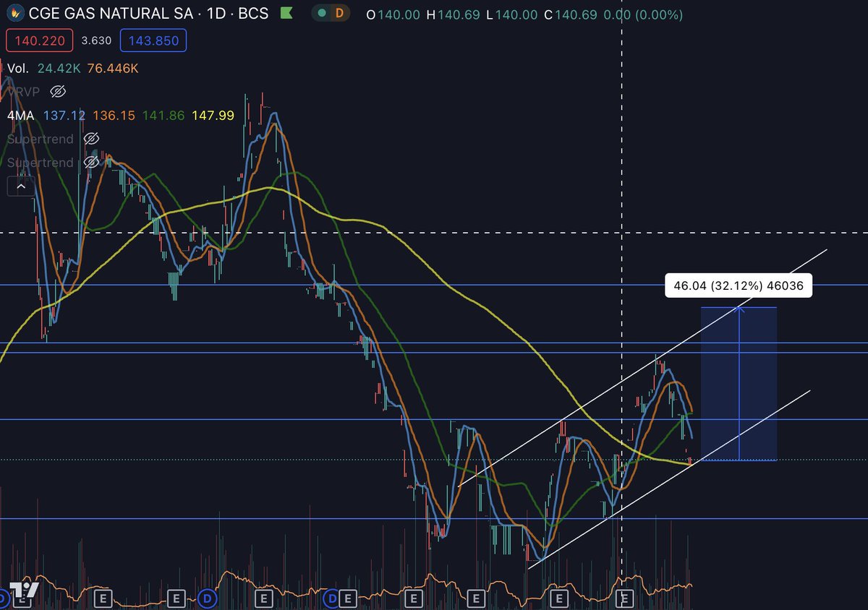
Task: Unhide the first Supertrend indicator eye icon
Action: pos(91,138)
